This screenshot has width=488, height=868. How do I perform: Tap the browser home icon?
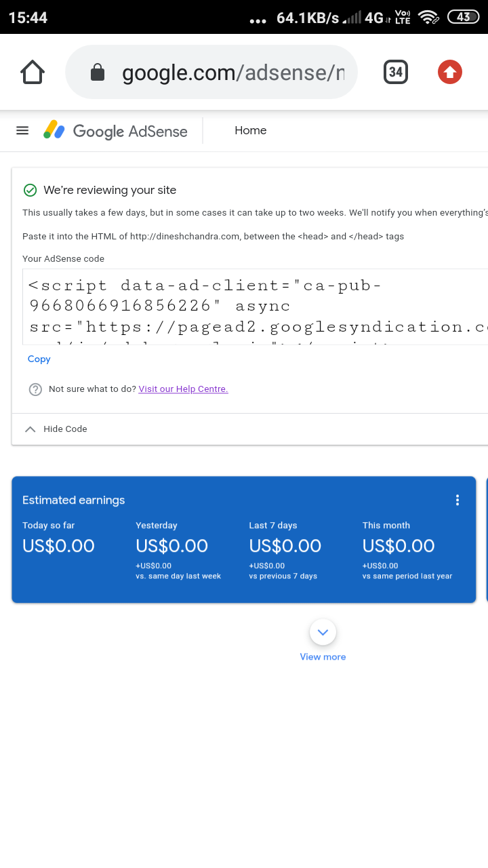point(33,72)
